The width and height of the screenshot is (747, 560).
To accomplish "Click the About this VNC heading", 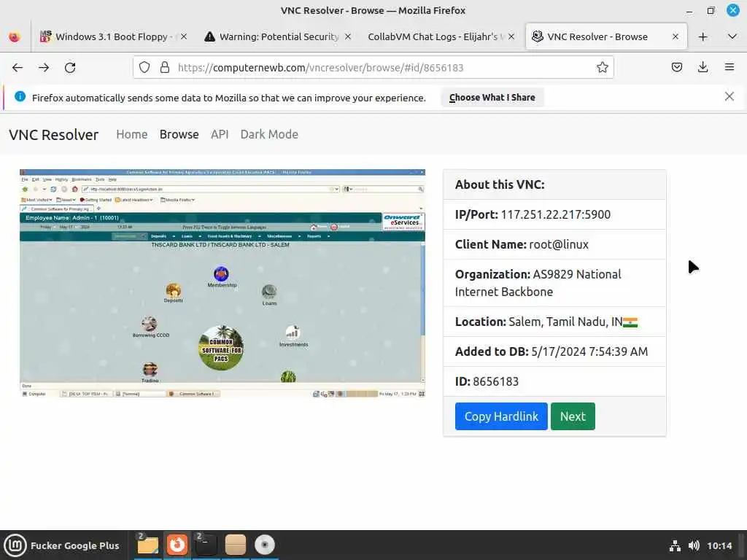I will [x=500, y=184].
